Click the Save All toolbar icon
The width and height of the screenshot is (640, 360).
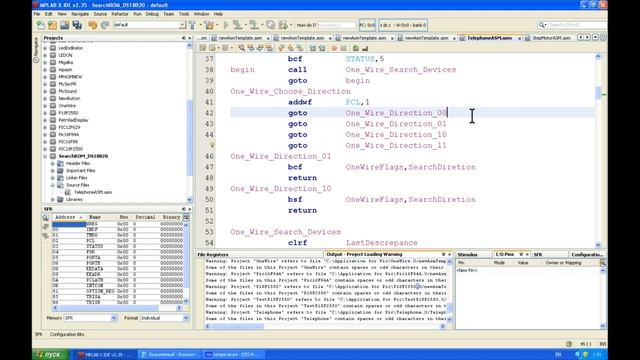[x=77, y=25]
